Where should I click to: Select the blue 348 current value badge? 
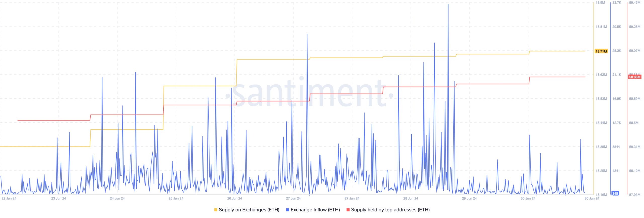pyautogui.click(x=615, y=194)
